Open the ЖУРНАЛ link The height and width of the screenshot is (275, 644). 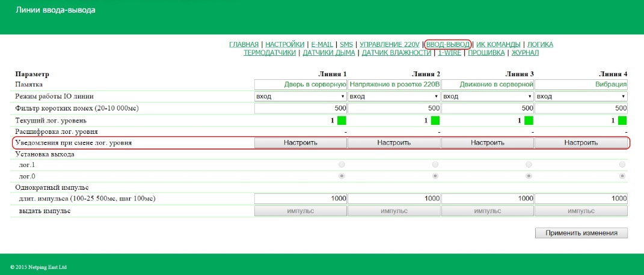[x=524, y=53]
